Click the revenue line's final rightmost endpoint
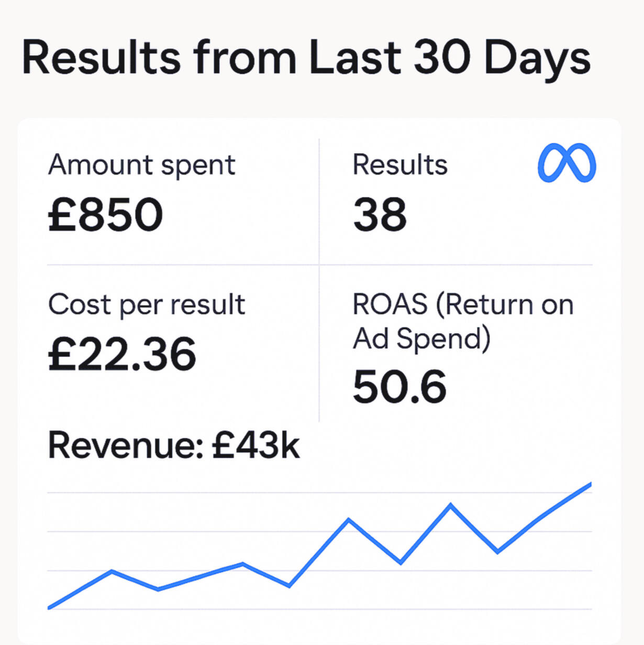Screen dimensions: 644x645 [x=590, y=485]
